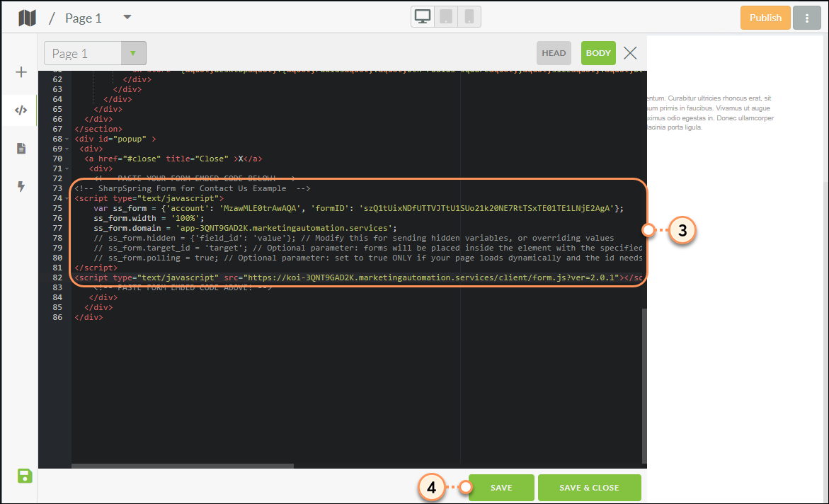Click the plus add element sidebar icon

coord(21,72)
